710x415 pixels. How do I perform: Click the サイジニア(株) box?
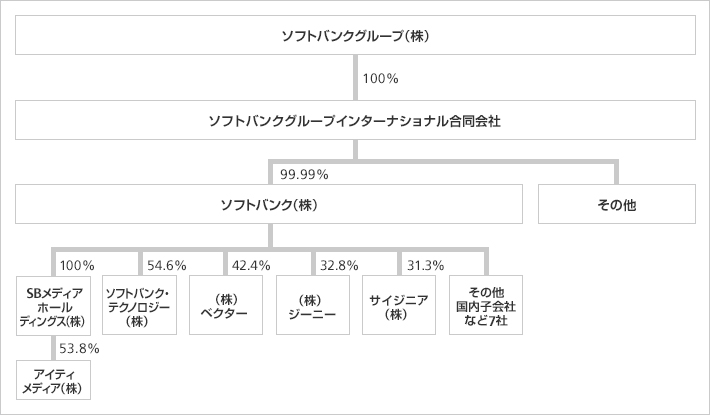(399, 305)
